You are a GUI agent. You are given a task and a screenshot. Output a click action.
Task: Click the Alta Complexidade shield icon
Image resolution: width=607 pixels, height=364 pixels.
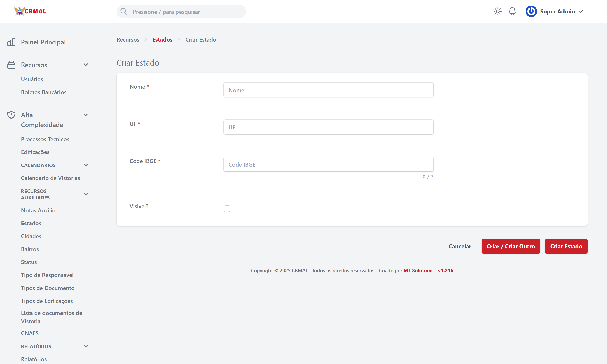[x=11, y=115]
